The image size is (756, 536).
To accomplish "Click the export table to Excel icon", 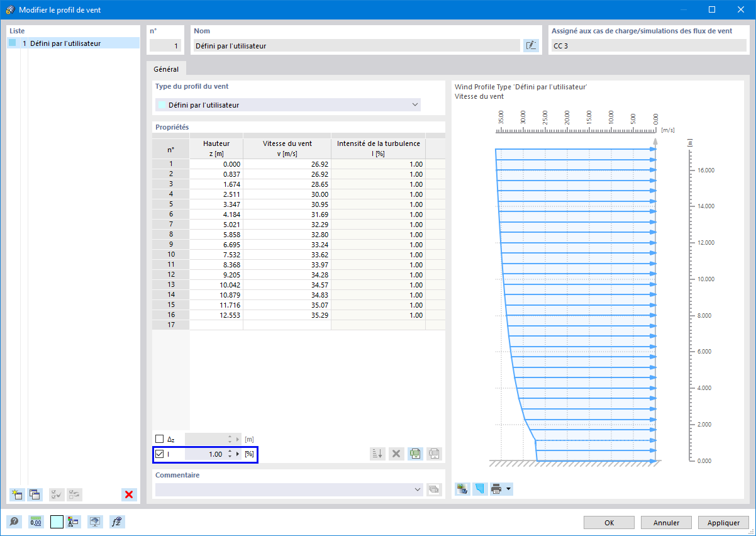I will (415, 454).
